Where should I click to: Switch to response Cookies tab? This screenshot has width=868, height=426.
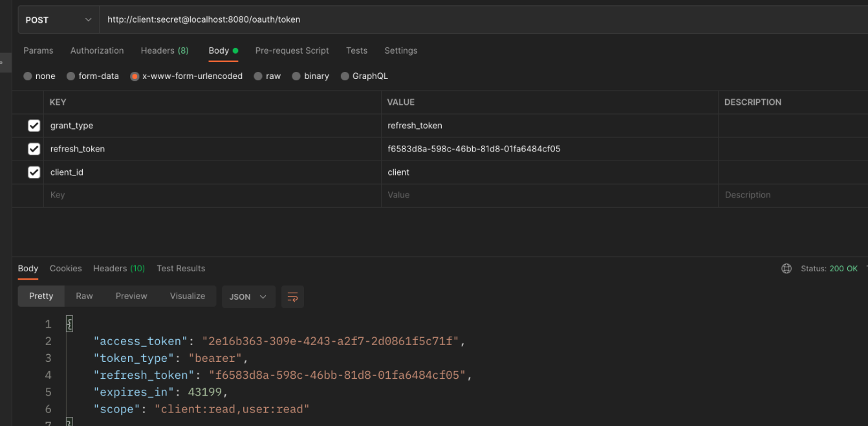[65, 269]
